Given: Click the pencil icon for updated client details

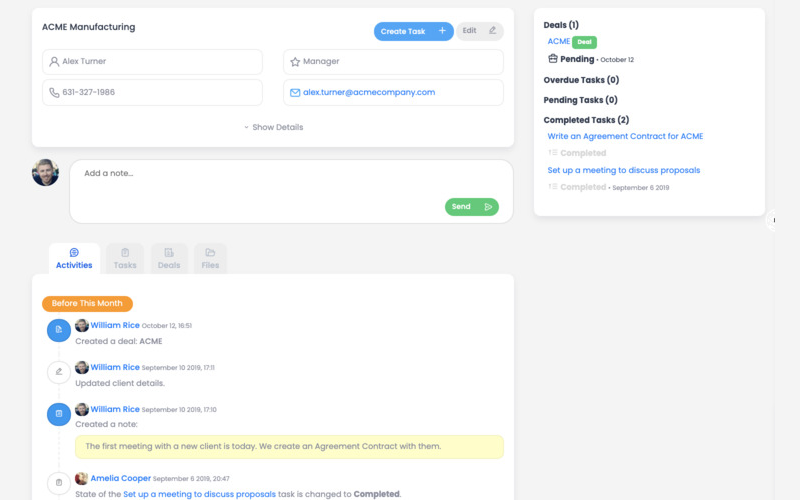Looking at the screenshot, I should tap(59, 372).
